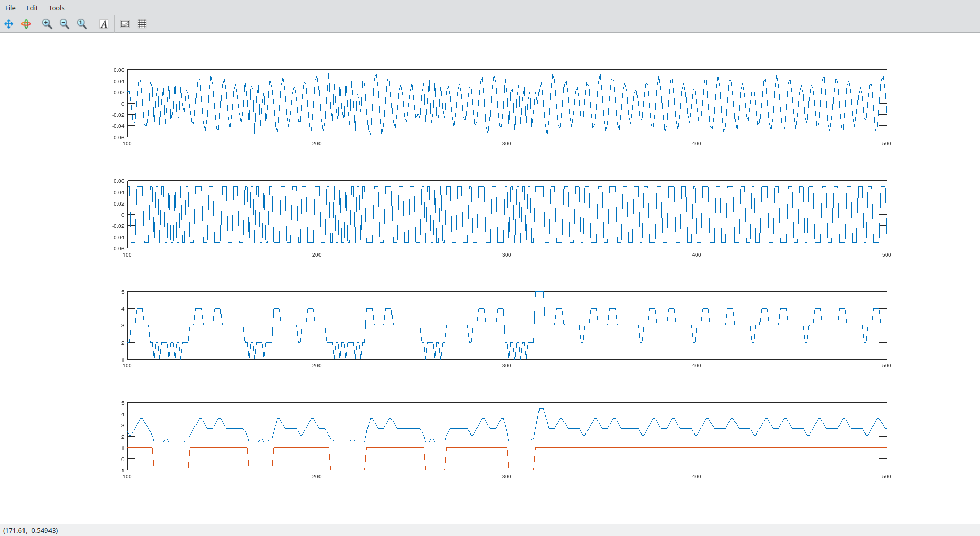
Task: Toggle the current axes visibility icon
Action: pyautogui.click(x=125, y=24)
